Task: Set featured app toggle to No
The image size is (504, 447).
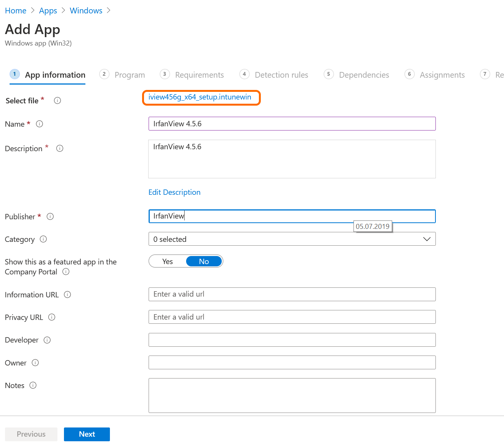Action: tap(204, 261)
